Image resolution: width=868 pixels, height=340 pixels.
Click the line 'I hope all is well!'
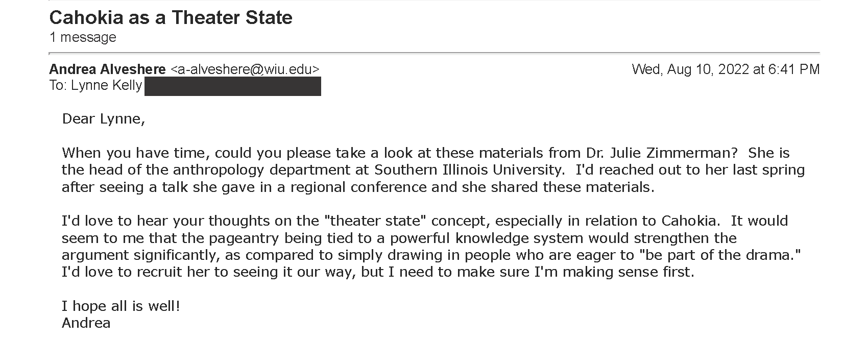tap(121, 306)
